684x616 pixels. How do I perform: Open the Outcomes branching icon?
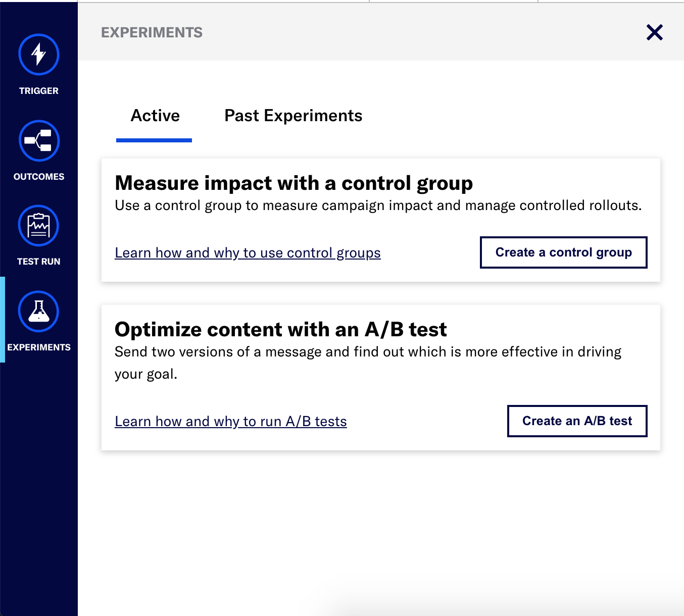tap(39, 141)
